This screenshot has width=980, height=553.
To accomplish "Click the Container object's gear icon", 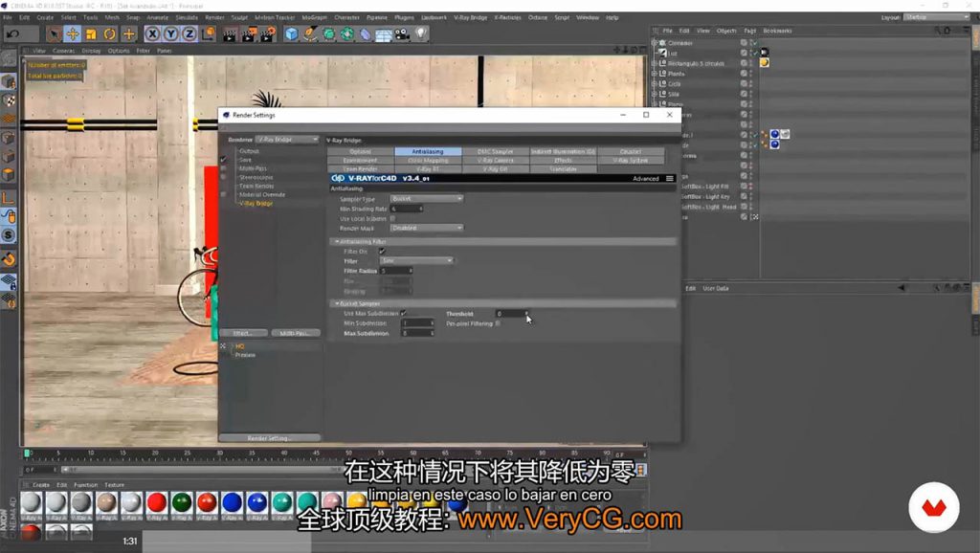I will click(662, 42).
